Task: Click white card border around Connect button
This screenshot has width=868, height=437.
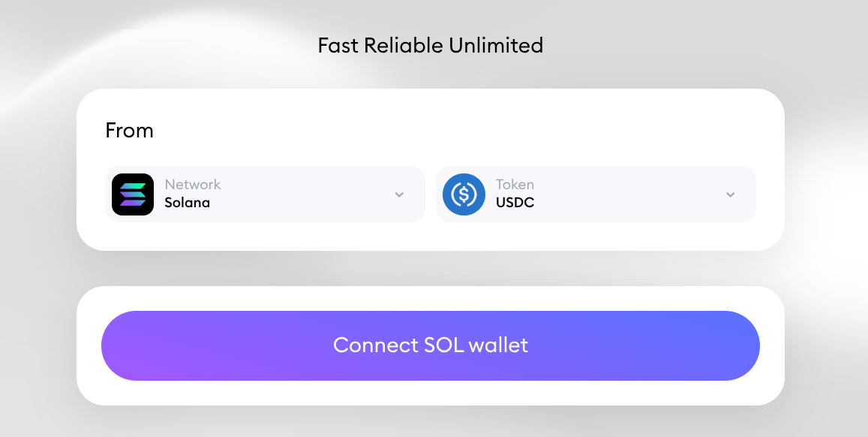Action: (x=430, y=298)
